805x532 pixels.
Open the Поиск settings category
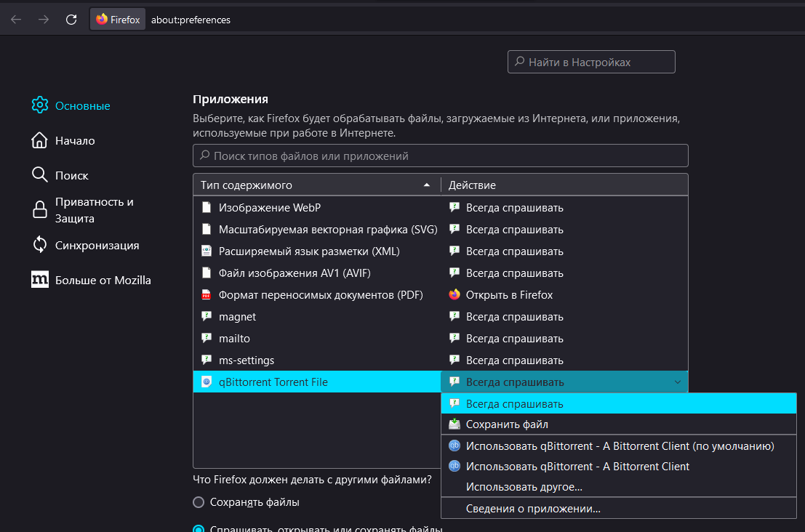click(60, 175)
